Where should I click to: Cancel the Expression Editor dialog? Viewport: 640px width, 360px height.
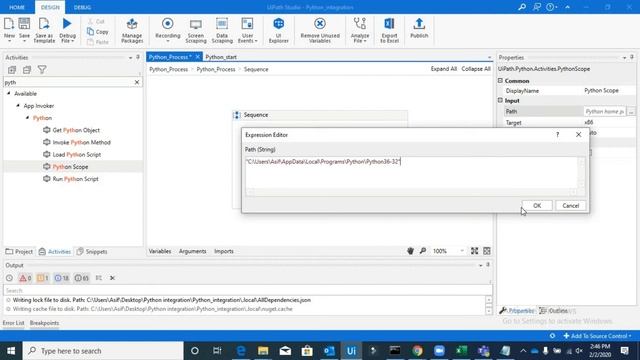pos(571,206)
